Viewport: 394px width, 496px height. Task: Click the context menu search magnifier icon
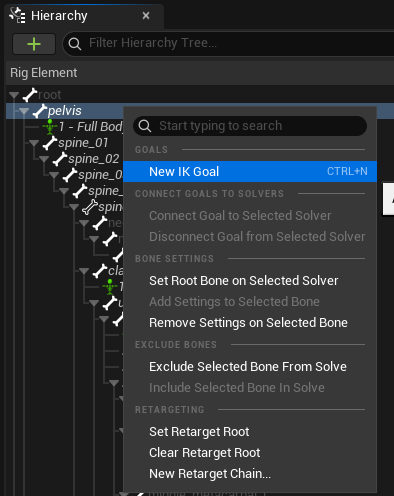point(145,126)
